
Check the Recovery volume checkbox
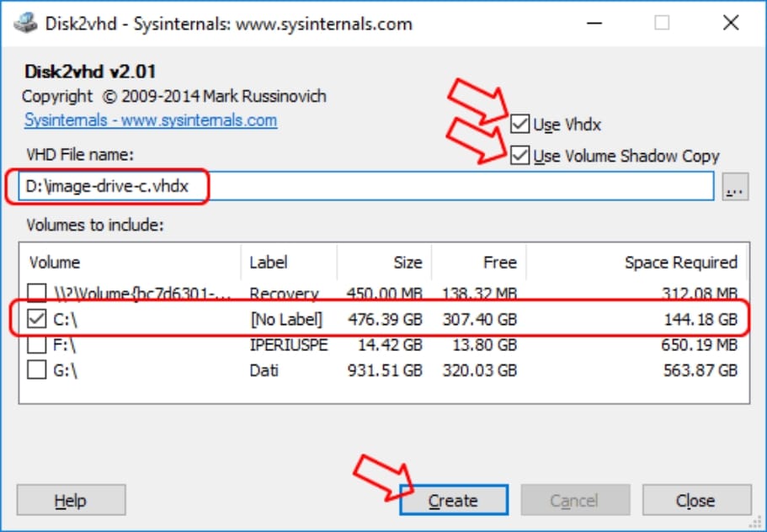pyautogui.click(x=38, y=294)
